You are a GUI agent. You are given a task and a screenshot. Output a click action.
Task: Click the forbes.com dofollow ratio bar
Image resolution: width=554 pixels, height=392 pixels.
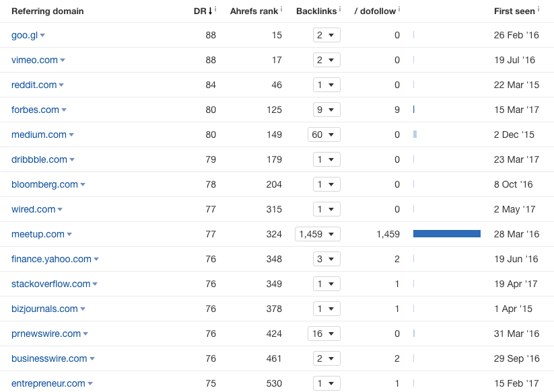(414, 110)
